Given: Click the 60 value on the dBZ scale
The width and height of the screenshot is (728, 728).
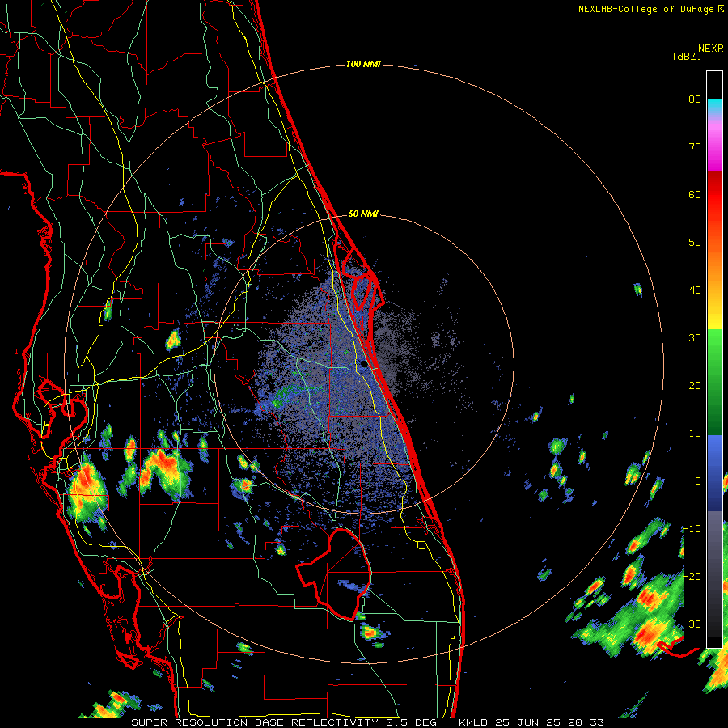Looking at the screenshot, I should click(695, 194).
